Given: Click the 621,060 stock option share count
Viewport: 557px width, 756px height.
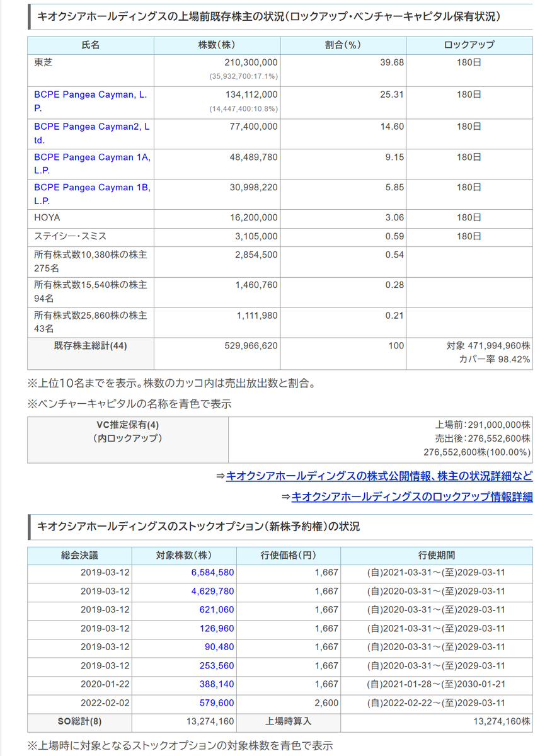Looking at the screenshot, I should point(217,610).
